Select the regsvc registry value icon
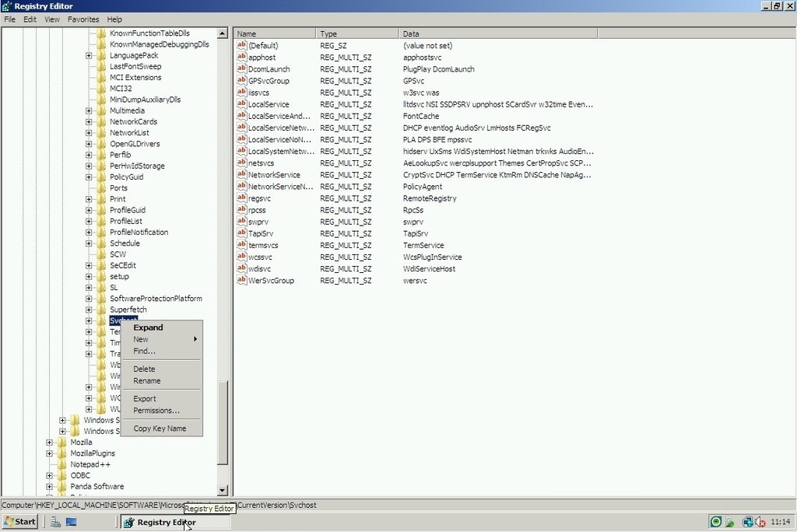The height and width of the screenshot is (532, 797). coord(241,198)
